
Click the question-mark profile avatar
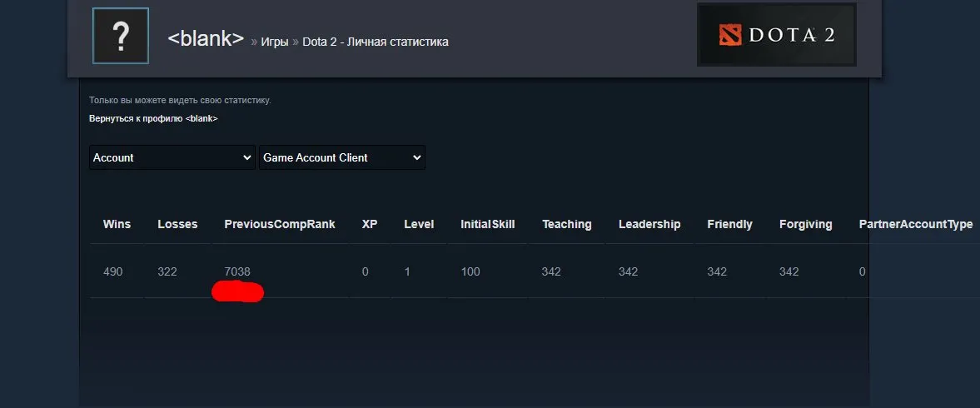[121, 37]
